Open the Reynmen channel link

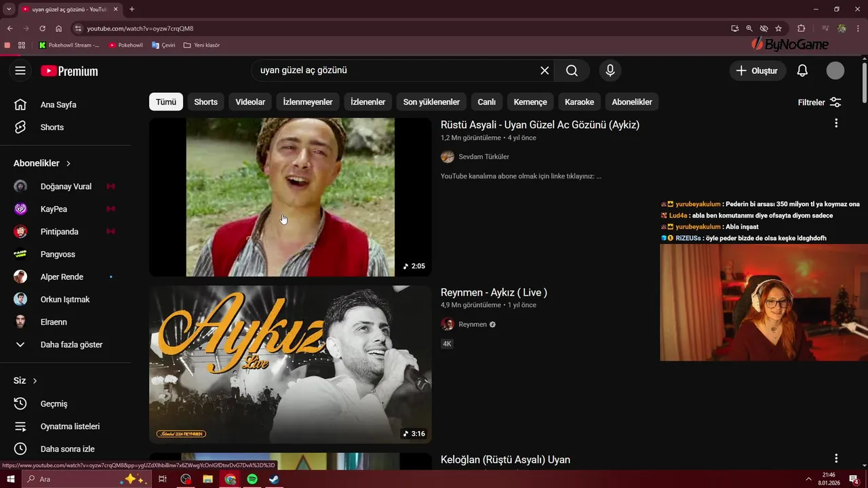(473, 324)
